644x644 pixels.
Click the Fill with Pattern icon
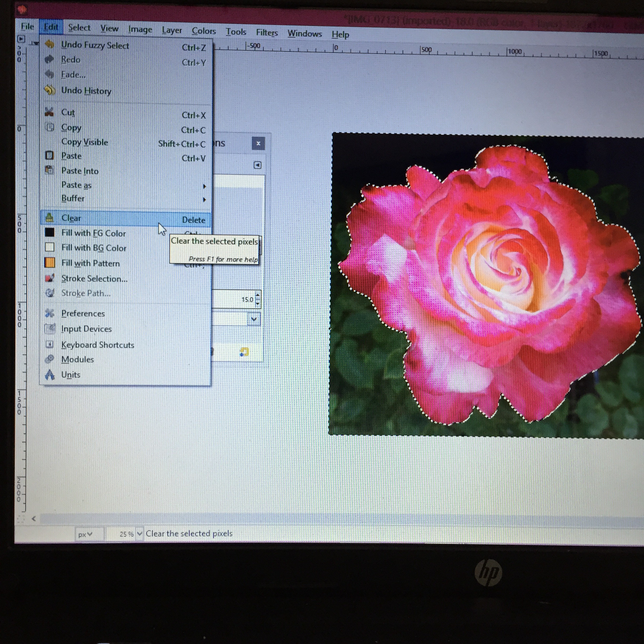tap(50, 263)
